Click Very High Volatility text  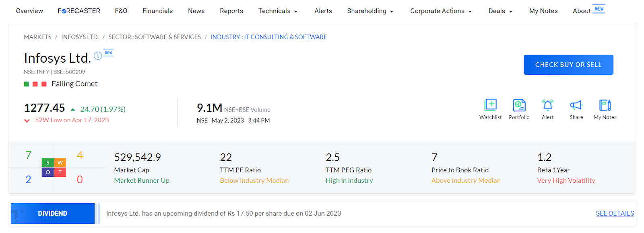pyautogui.click(x=566, y=181)
